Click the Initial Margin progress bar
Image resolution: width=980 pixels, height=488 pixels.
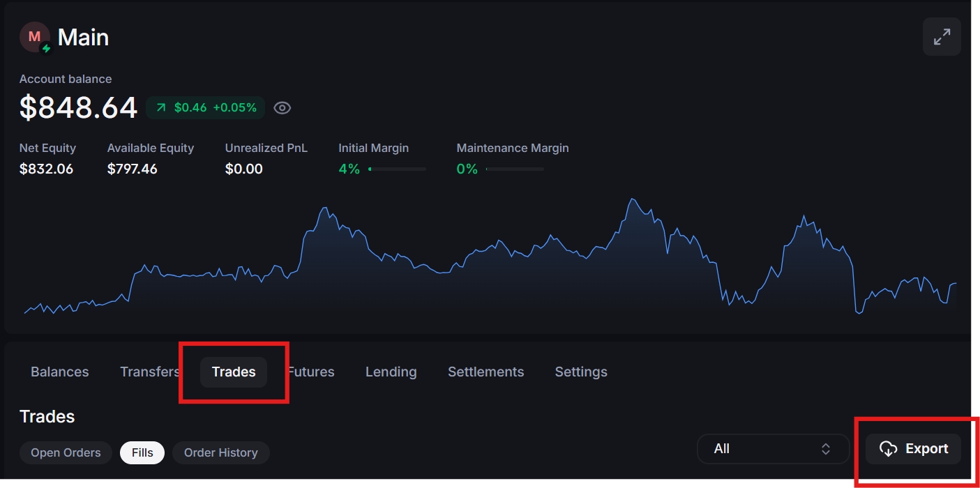point(397,169)
